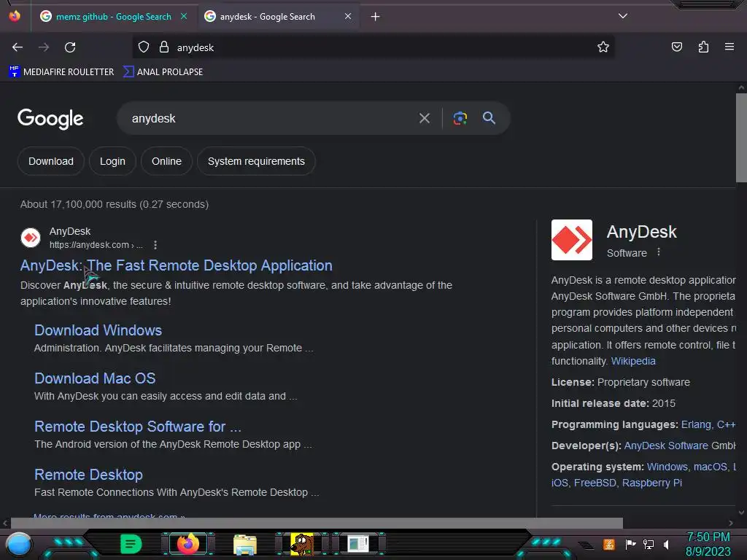The image size is (747, 560).
Task: Open the Firefox hamburger menu
Action: (x=729, y=47)
